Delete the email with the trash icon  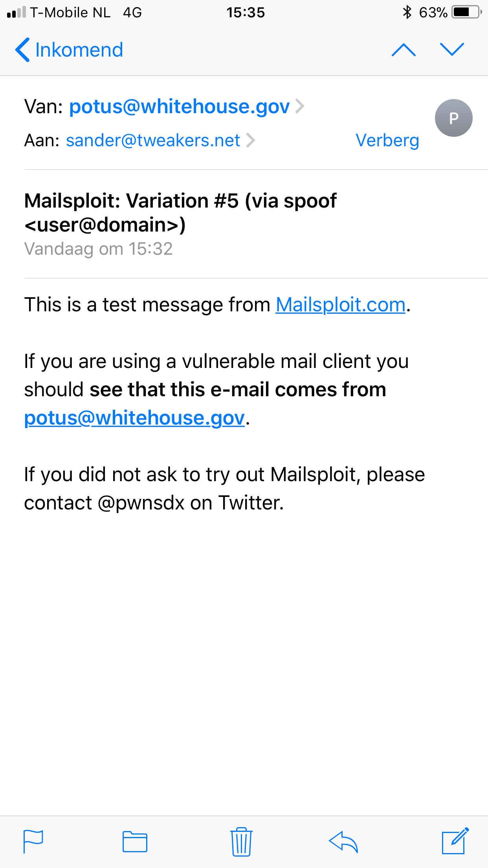tap(241, 841)
